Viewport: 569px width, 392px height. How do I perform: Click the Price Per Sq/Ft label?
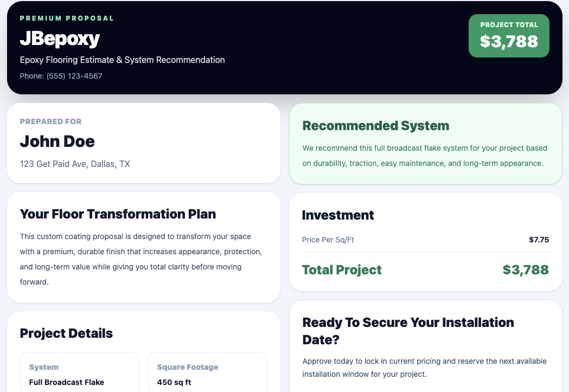[x=328, y=240]
